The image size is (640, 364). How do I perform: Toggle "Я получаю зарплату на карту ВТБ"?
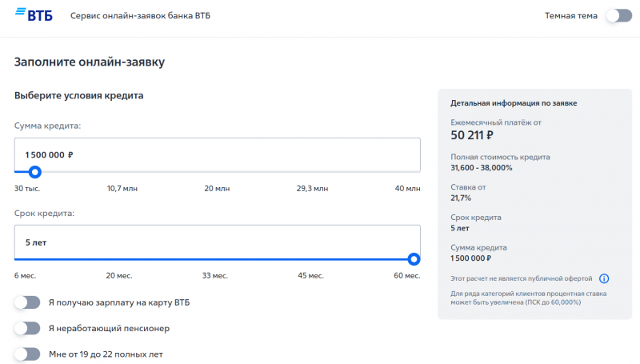point(27,302)
